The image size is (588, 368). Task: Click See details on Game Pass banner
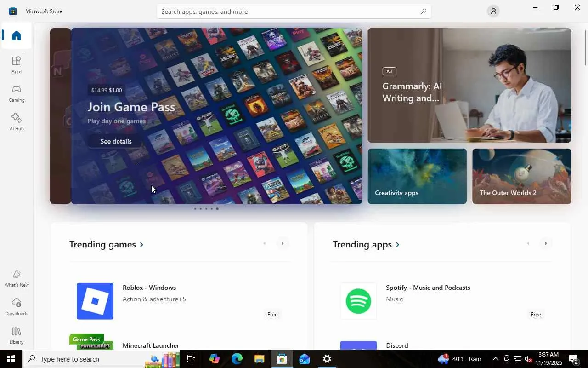pyautogui.click(x=116, y=141)
